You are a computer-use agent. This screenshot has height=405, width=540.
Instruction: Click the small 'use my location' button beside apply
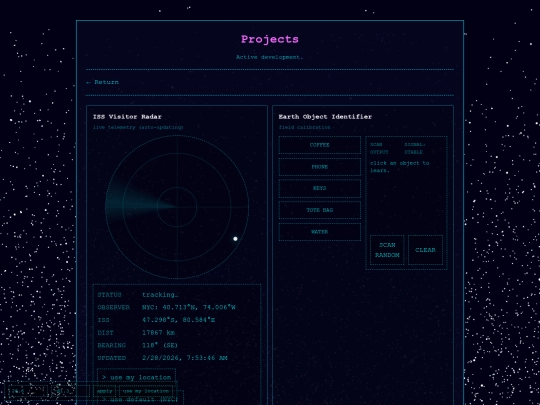click(x=146, y=391)
